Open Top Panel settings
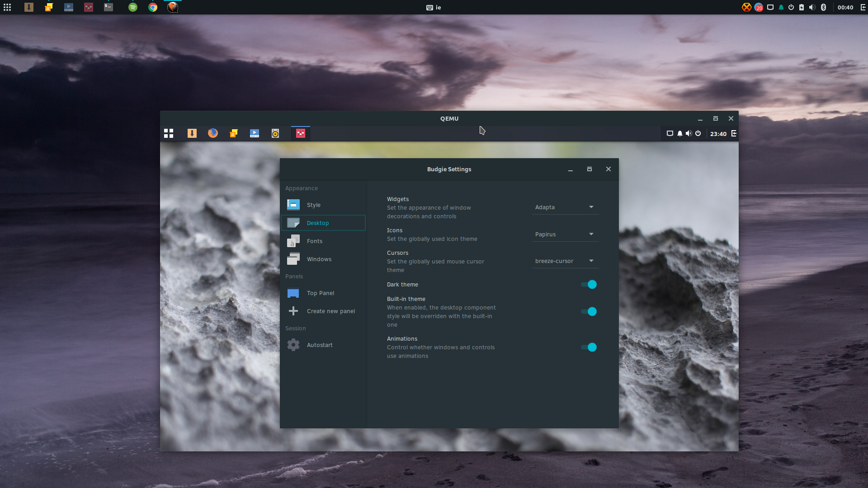 323,293
